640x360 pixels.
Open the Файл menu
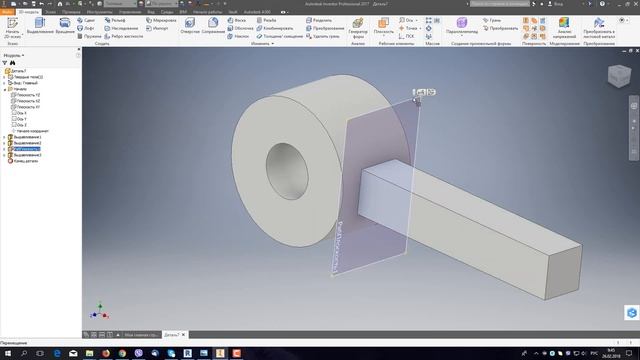(7, 12)
